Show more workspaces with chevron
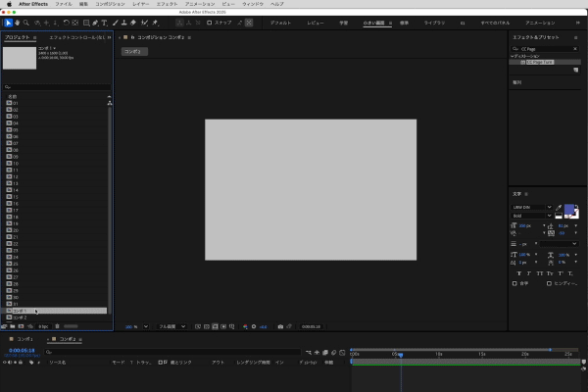Screen dimensions: 588x392 578,23
